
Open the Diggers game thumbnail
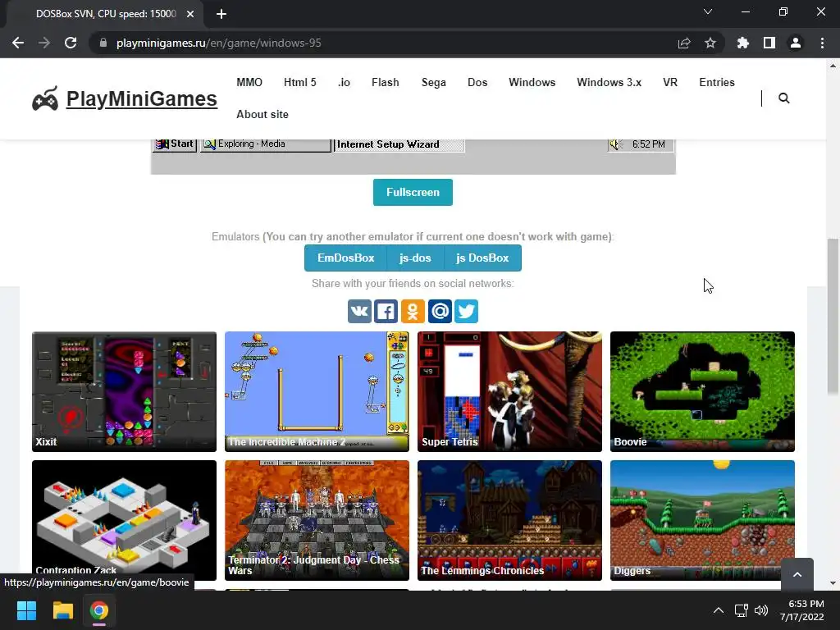[x=702, y=520]
